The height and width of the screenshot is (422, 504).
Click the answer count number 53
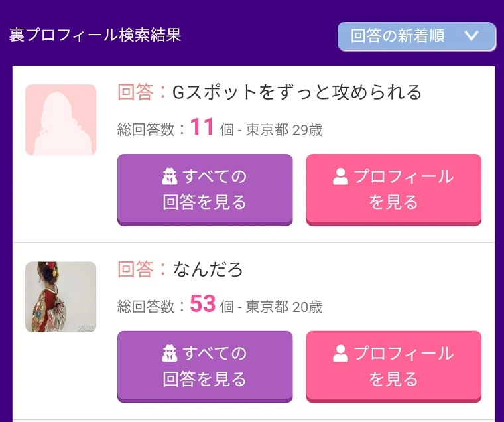[x=203, y=304]
